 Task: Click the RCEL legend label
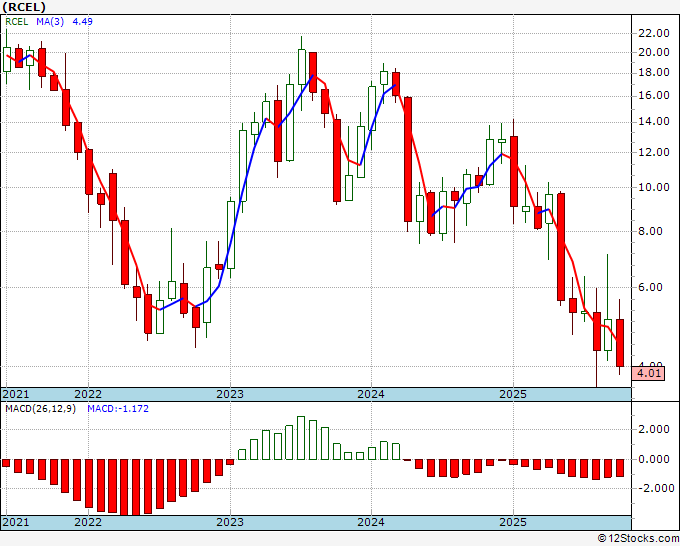tap(16, 22)
